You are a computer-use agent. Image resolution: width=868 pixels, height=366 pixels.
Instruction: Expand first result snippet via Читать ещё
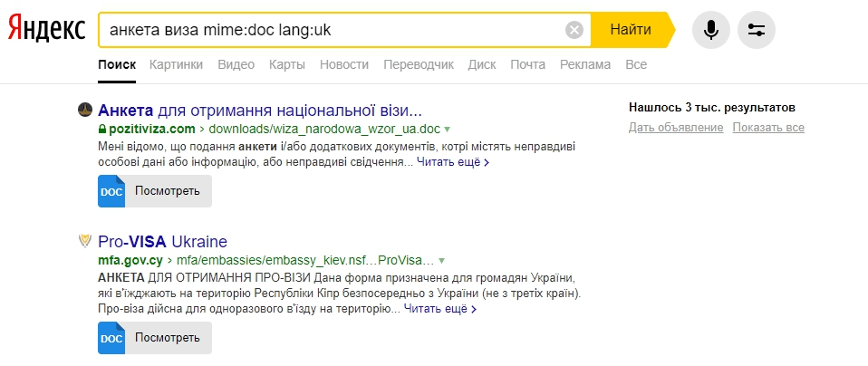pos(453,162)
